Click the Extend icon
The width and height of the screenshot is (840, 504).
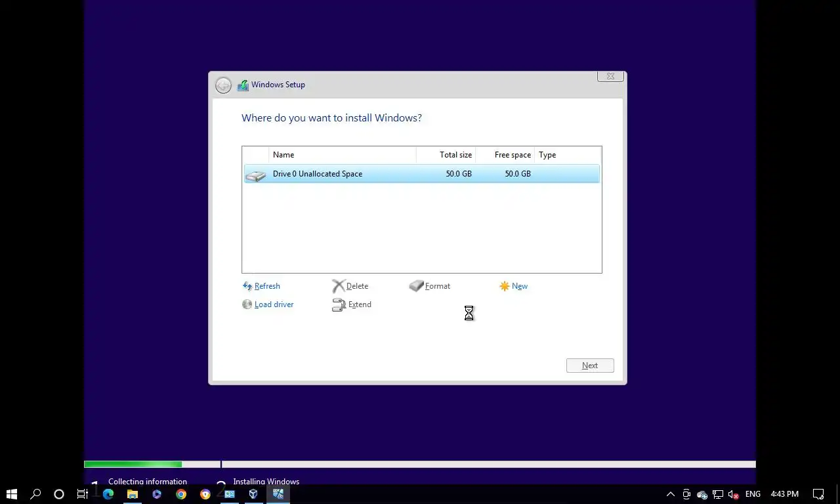(x=339, y=304)
